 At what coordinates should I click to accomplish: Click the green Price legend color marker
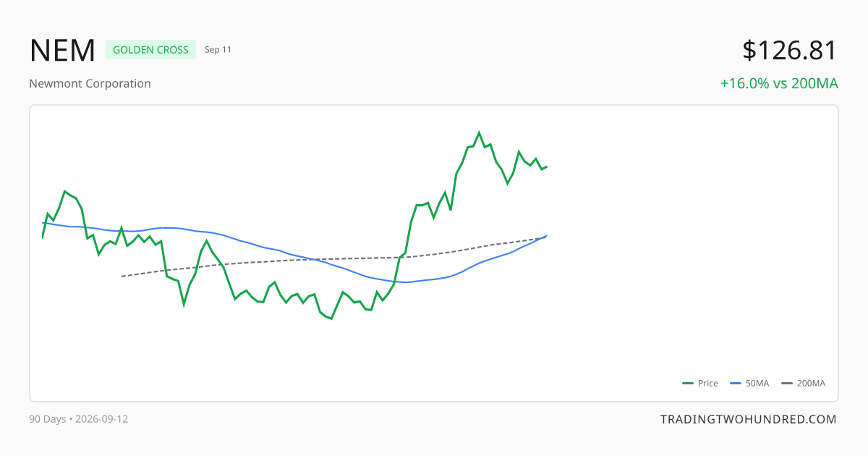coord(688,384)
